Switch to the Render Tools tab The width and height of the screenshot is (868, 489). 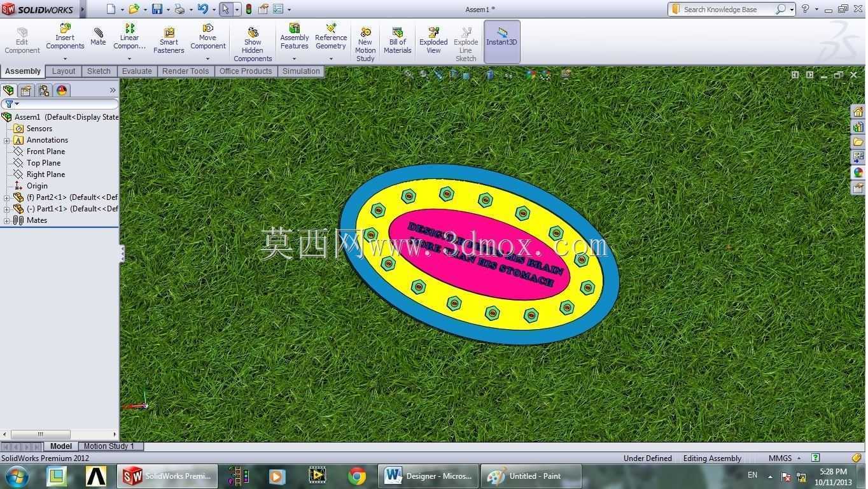[x=185, y=71]
